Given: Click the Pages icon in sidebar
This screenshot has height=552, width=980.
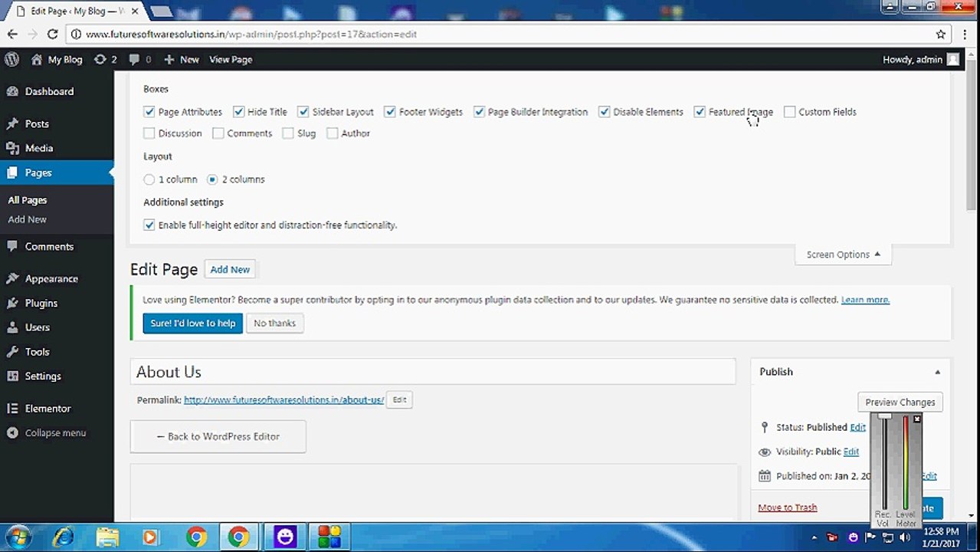Looking at the screenshot, I should pos(12,172).
